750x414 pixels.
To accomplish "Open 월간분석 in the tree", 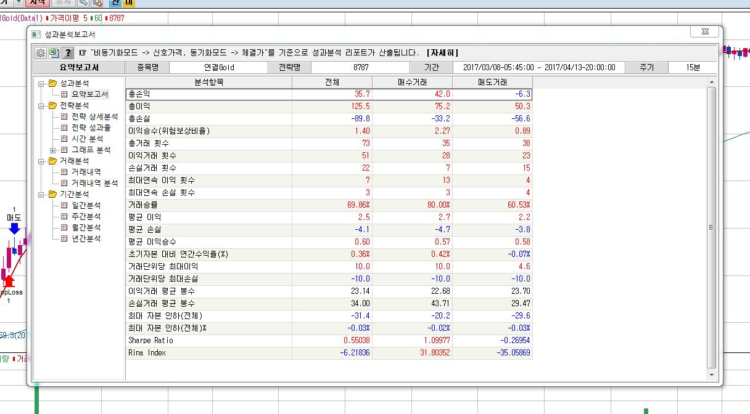I will tap(86, 228).
